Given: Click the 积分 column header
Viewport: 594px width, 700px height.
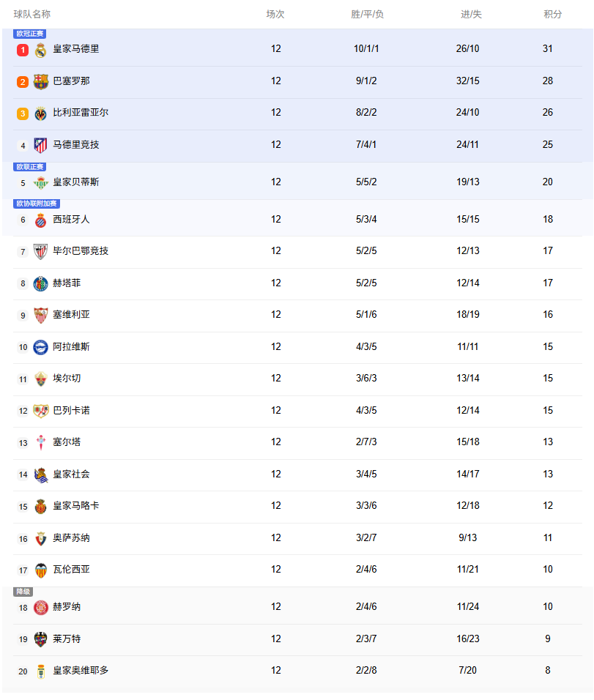Looking at the screenshot, I should [x=553, y=15].
